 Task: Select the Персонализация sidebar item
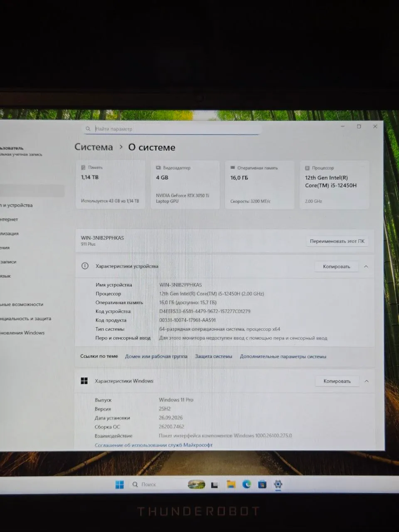(x=10, y=234)
